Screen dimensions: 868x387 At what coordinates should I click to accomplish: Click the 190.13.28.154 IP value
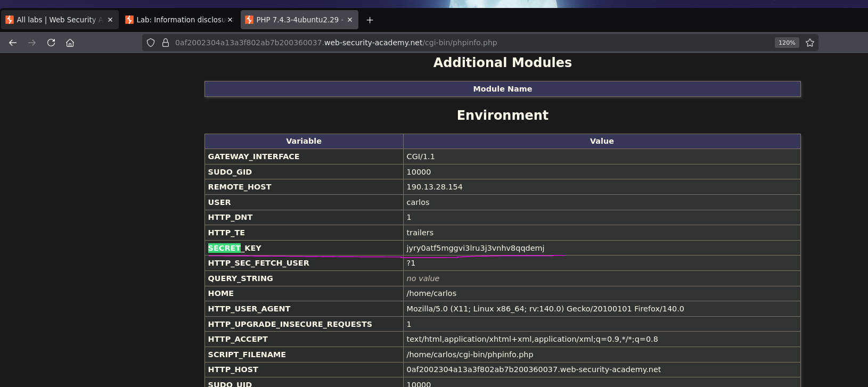(434, 187)
